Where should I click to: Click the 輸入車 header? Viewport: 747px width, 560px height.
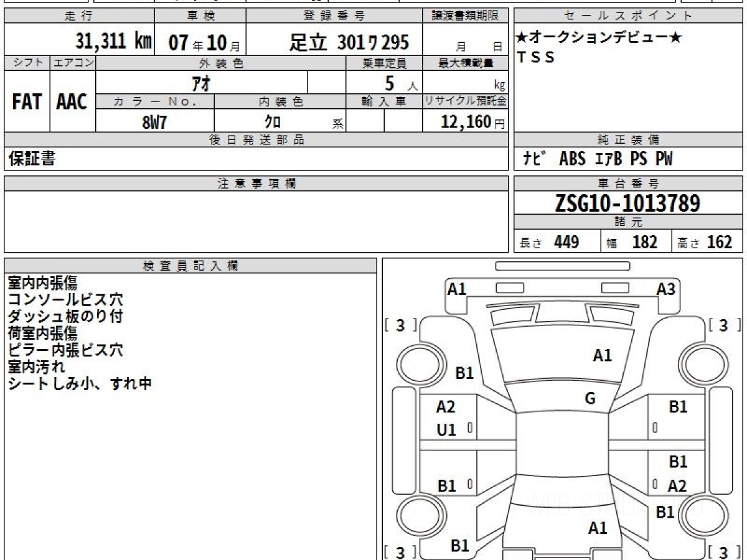pos(384,102)
